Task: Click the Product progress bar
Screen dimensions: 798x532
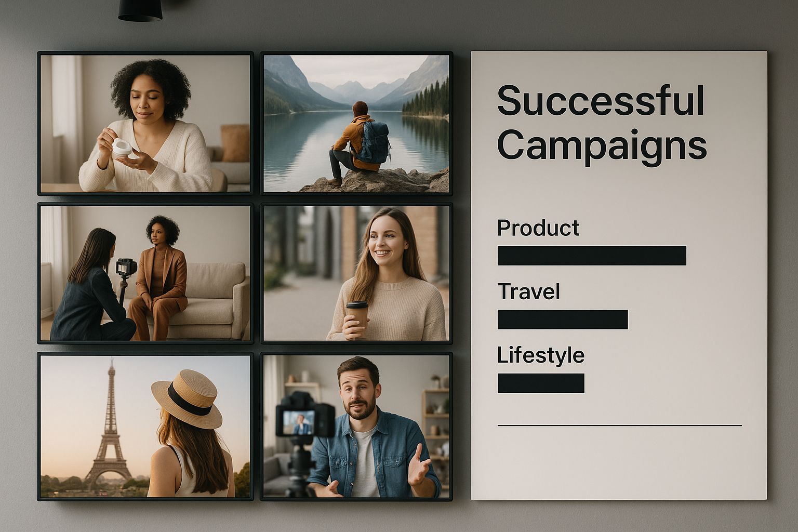Action: (x=592, y=256)
